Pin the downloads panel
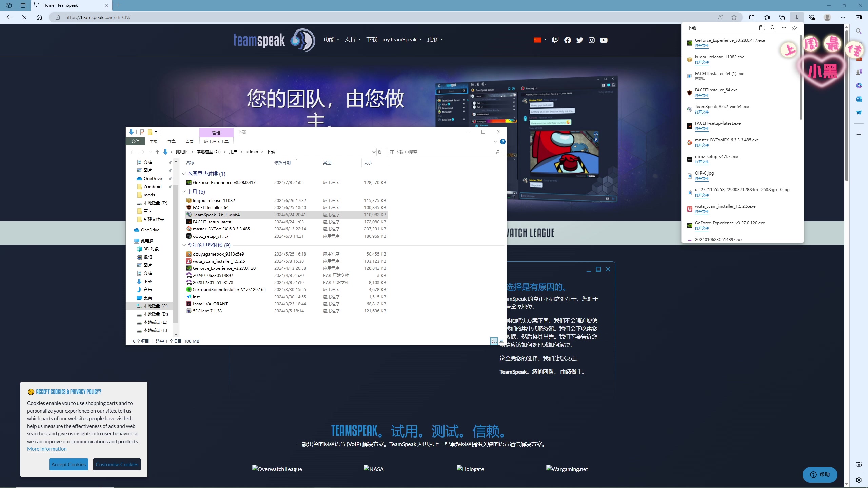 click(x=795, y=28)
